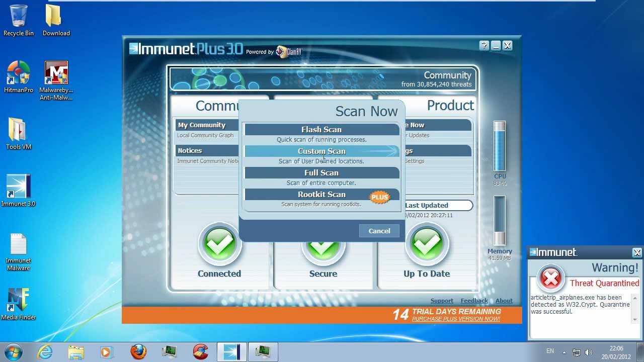Viewport: 644px width, 362px height.
Task: Click the Up To Date green checkmark icon
Action: (x=427, y=243)
